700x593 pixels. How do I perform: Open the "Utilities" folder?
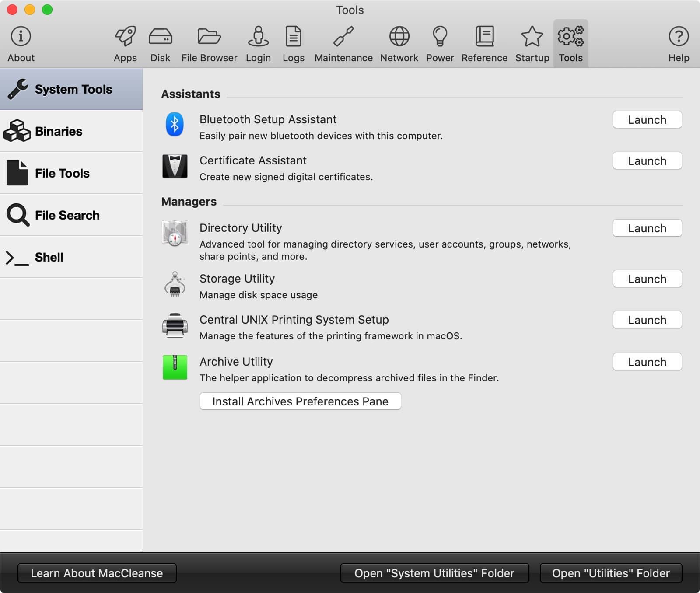pyautogui.click(x=611, y=573)
